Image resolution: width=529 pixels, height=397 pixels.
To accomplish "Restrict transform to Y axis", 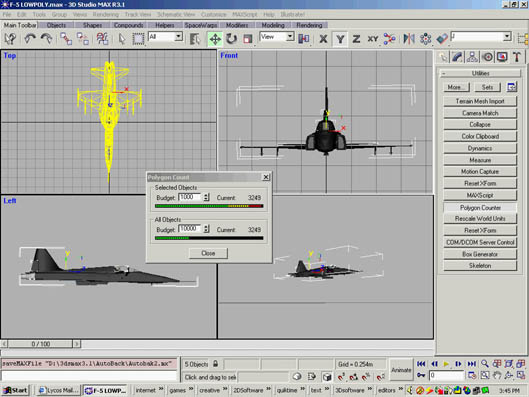I will click(x=340, y=39).
